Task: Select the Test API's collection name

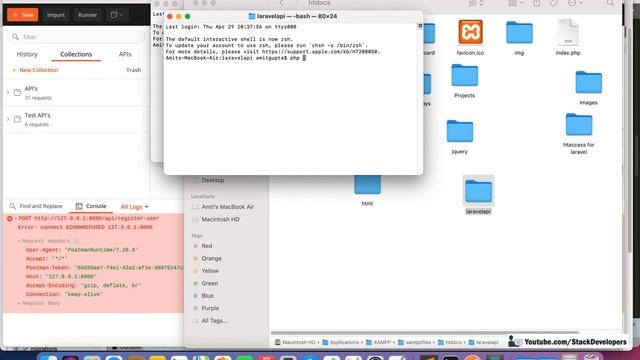Action: 37,115
